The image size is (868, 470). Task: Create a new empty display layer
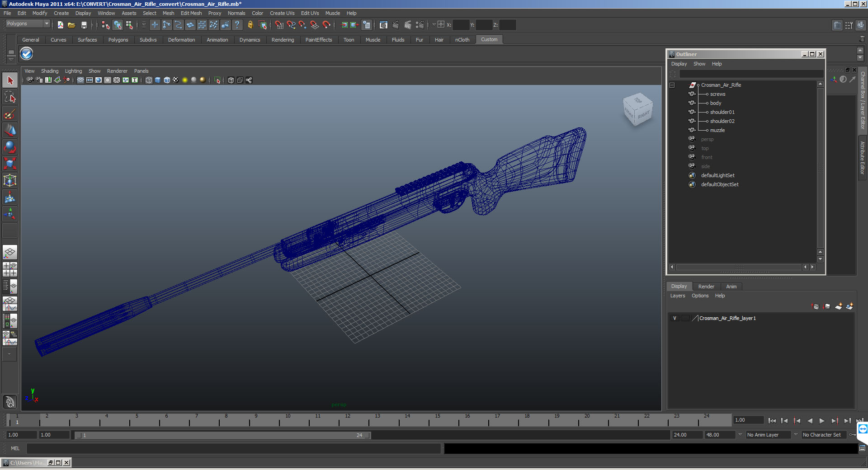[838, 306]
